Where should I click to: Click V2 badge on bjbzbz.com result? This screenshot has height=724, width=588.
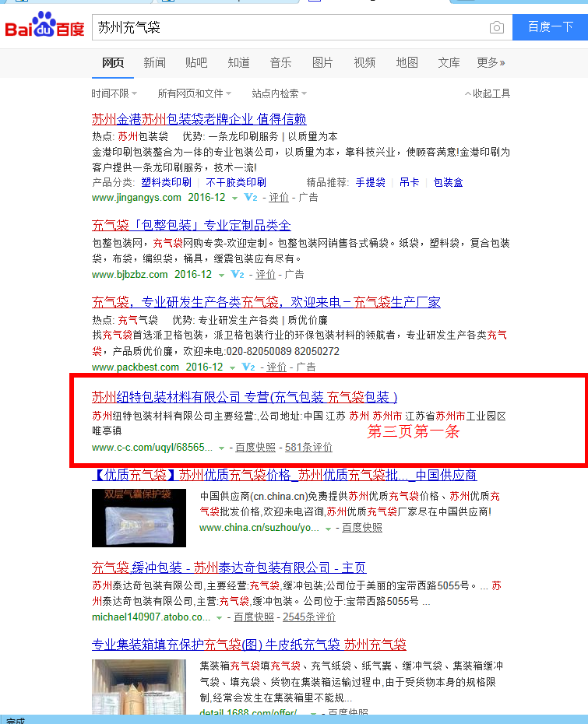point(238,275)
